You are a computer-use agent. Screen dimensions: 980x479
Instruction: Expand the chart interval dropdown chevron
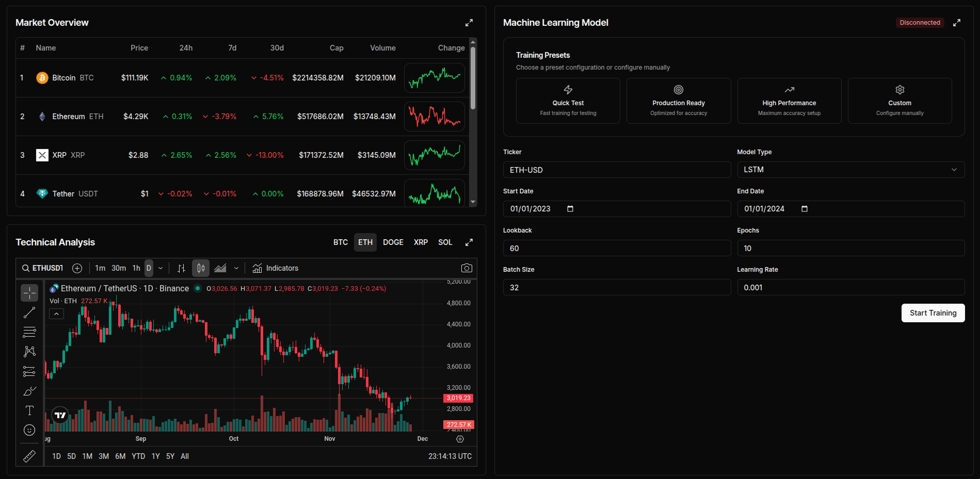click(x=160, y=268)
